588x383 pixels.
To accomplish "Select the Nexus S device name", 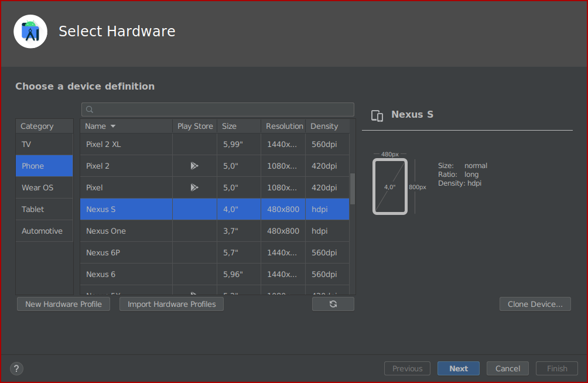I will [101, 209].
